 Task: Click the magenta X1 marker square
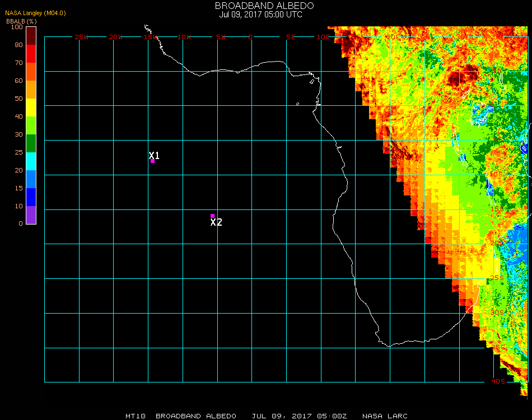[x=152, y=161]
